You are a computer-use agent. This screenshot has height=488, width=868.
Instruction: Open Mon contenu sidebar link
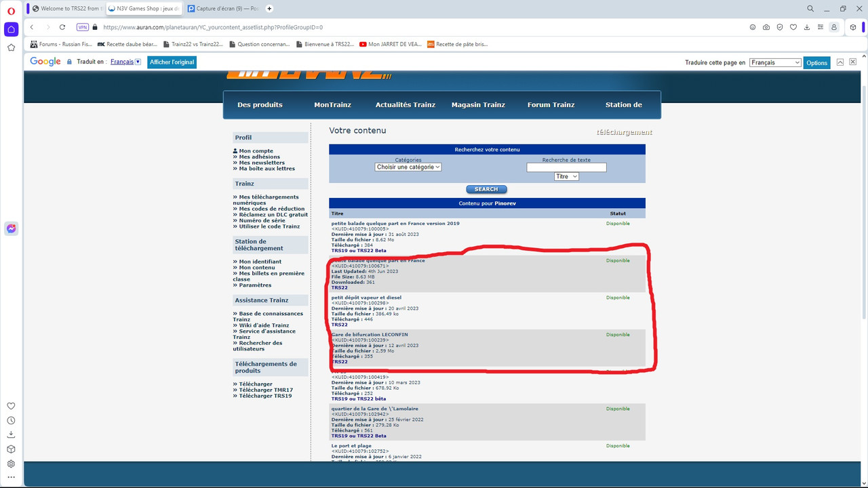pyautogui.click(x=257, y=268)
